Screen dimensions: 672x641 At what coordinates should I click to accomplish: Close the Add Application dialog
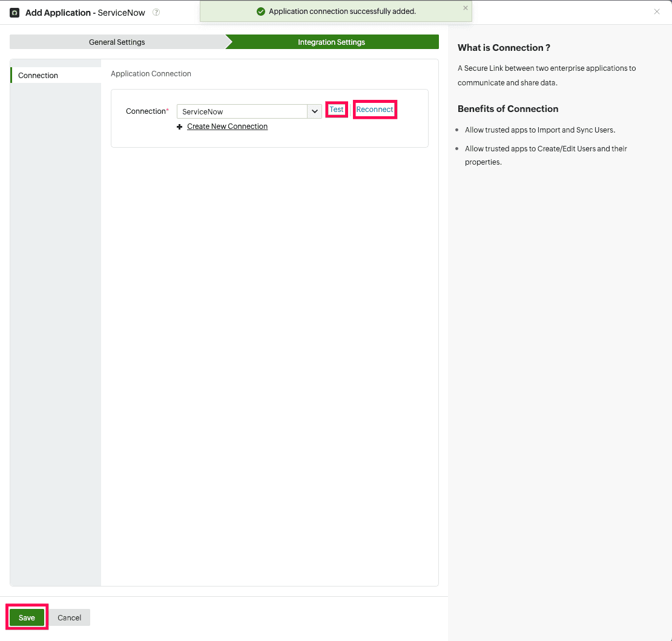[657, 12]
